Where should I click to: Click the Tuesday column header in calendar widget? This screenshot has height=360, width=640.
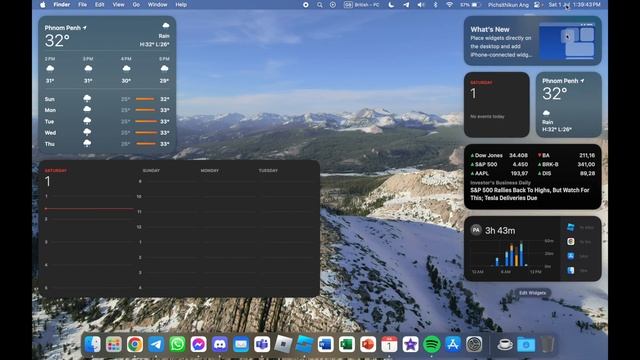tap(268, 171)
